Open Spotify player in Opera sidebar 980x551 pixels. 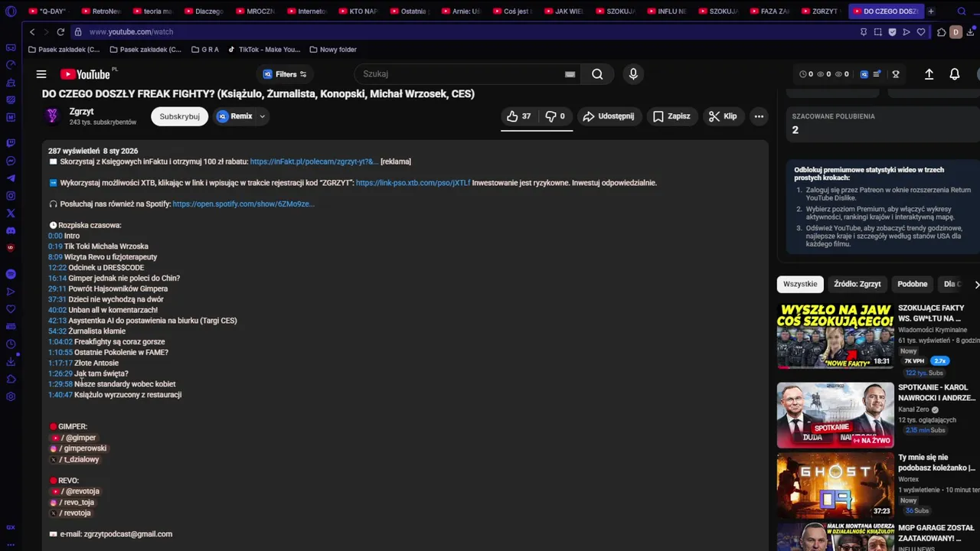[11, 274]
